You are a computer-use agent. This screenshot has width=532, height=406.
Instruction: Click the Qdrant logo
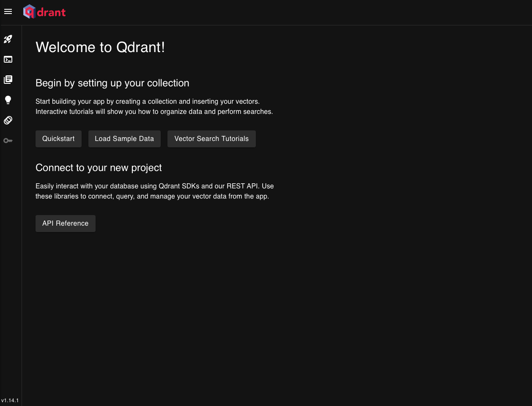pos(44,12)
